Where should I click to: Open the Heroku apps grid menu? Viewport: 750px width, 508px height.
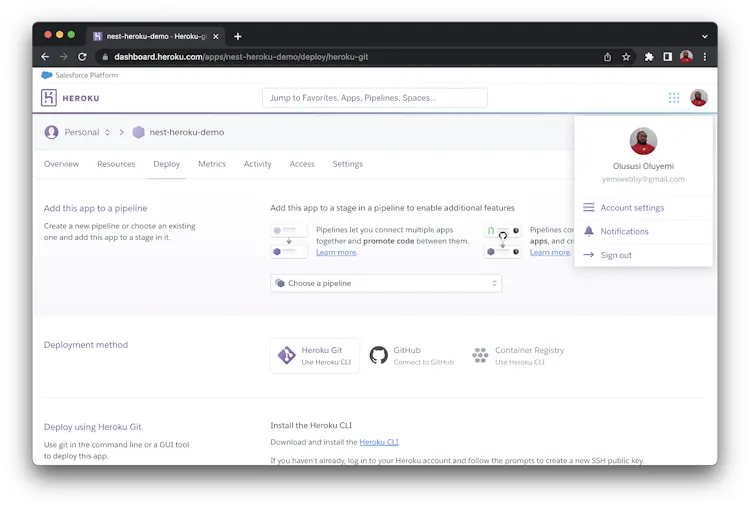(x=673, y=98)
